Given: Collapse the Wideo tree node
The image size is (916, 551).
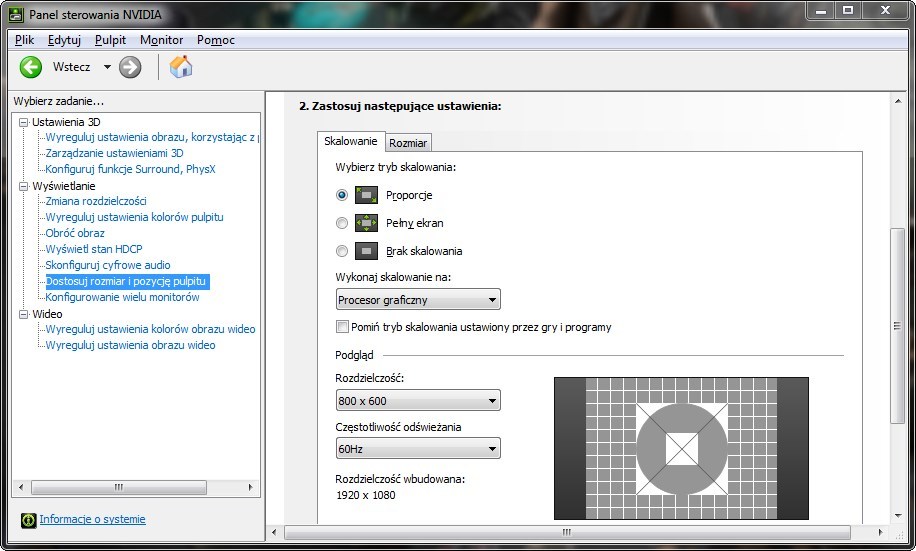Looking at the screenshot, I should click(x=23, y=314).
